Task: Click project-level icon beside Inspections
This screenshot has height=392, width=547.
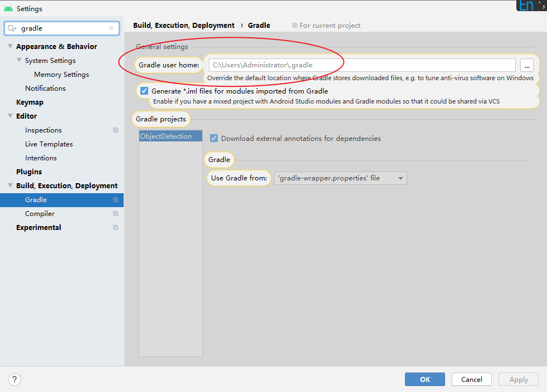Action: coord(115,130)
